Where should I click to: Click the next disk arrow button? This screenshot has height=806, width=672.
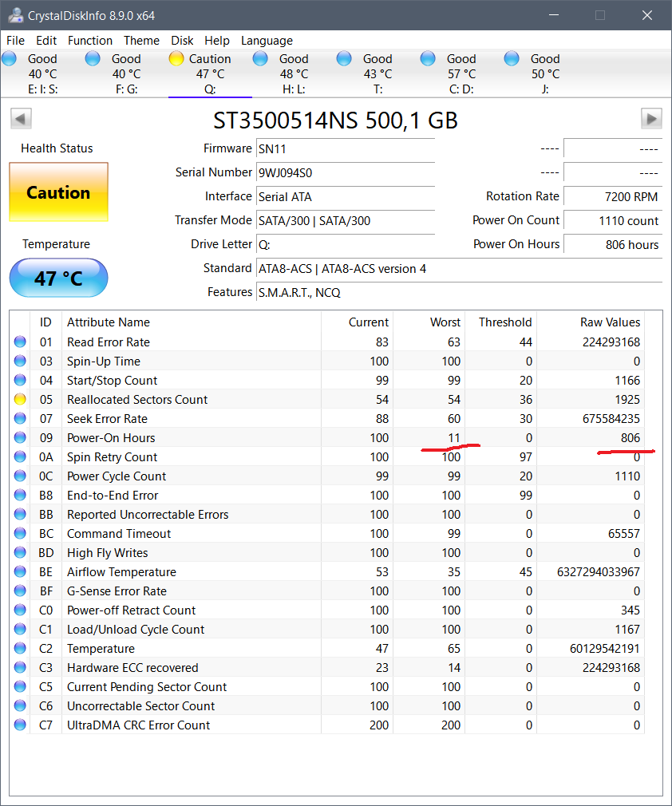click(651, 119)
